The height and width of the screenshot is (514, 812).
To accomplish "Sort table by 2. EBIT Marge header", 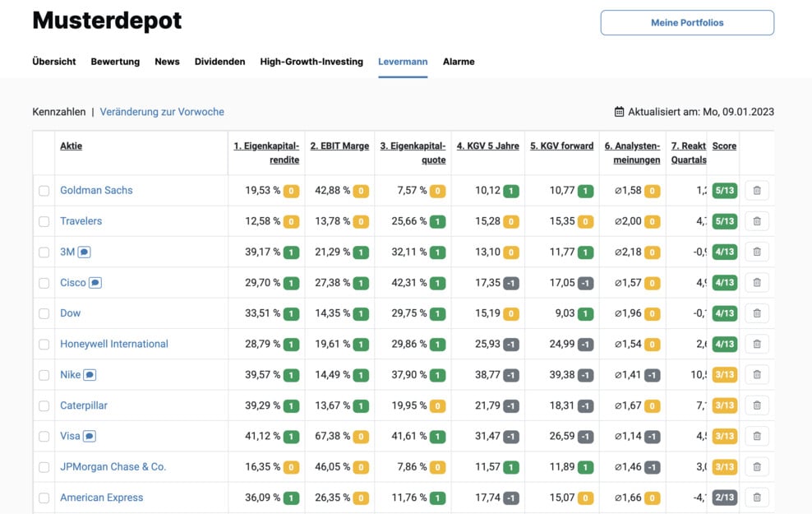I will tap(339, 146).
